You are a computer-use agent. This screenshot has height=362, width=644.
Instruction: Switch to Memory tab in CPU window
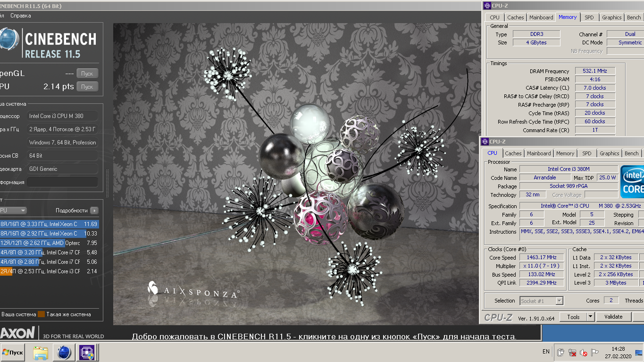pyautogui.click(x=565, y=153)
